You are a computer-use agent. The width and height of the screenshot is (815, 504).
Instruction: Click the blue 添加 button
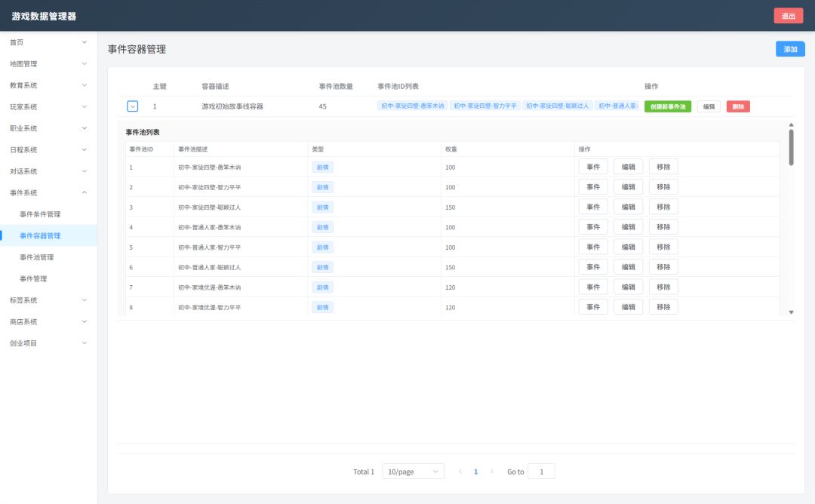790,49
